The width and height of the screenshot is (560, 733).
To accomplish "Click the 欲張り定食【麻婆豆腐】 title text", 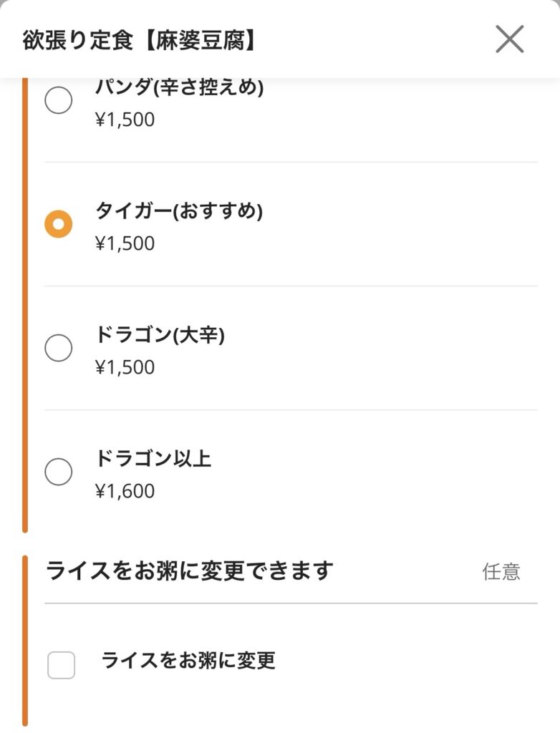I will click(140, 40).
